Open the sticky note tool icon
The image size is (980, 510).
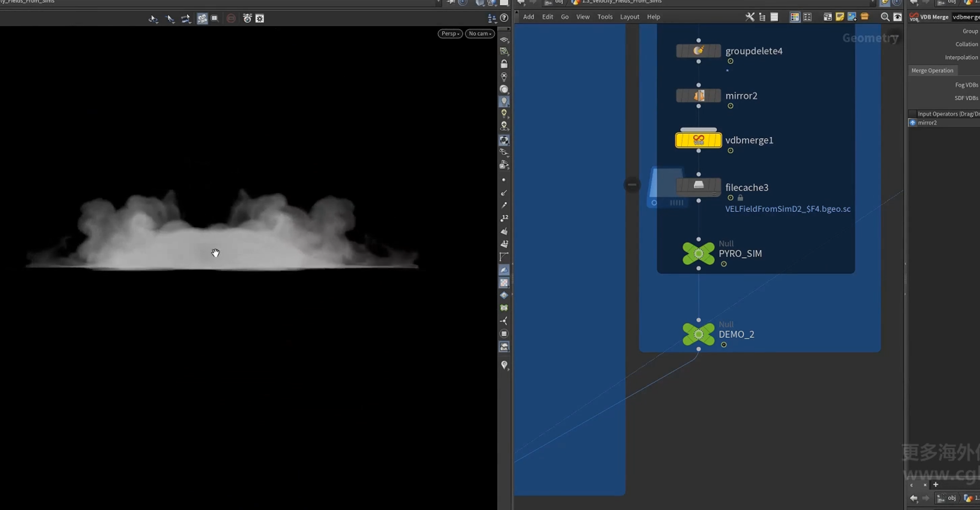(840, 17)
